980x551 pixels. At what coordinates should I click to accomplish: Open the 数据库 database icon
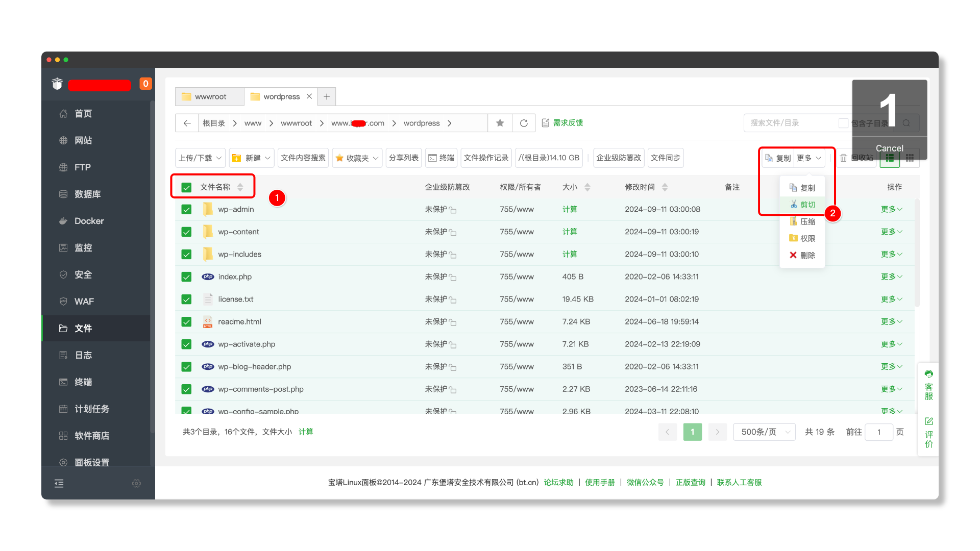coord(63,194)
